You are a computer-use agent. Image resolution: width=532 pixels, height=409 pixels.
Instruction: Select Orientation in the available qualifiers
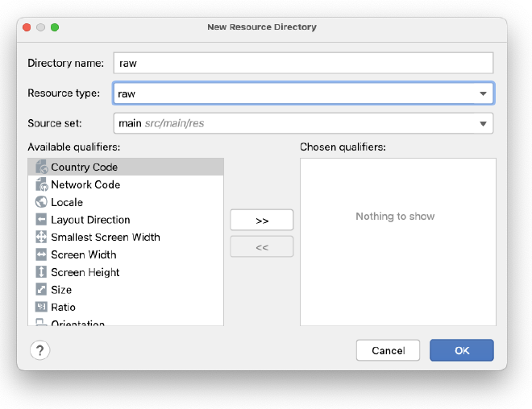77,324
